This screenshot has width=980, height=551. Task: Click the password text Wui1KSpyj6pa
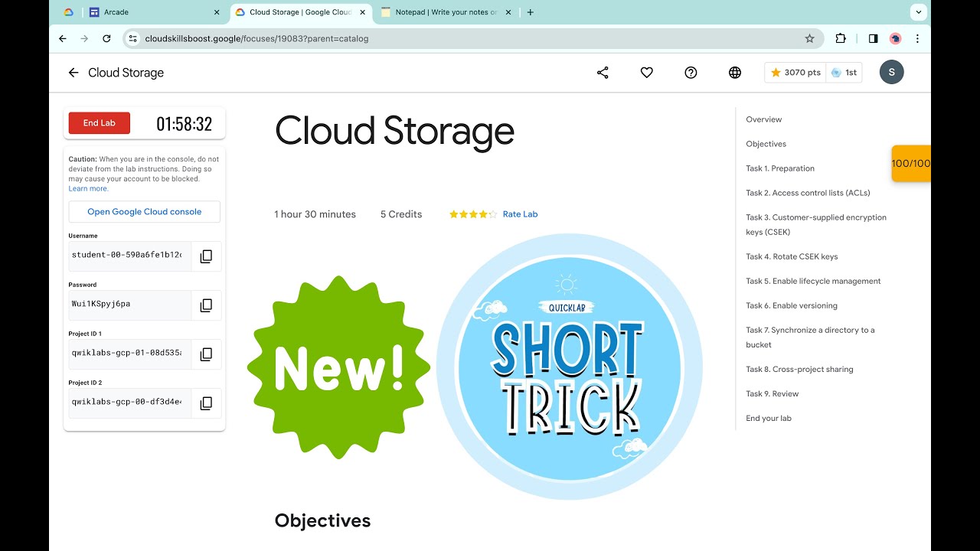(101, 304)
